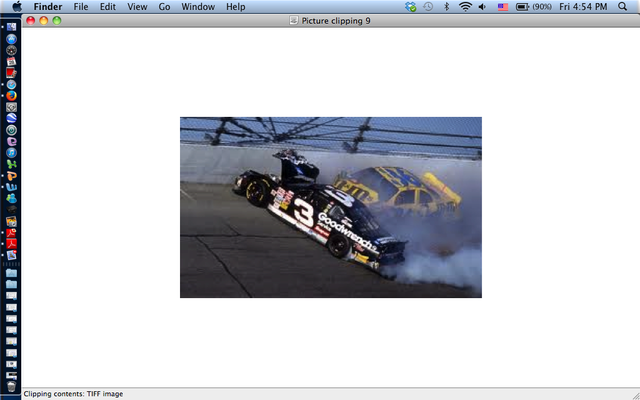The width and height of the screenshot is (640, 400).
Task: Open the View menu
Action: pos(137,7)
